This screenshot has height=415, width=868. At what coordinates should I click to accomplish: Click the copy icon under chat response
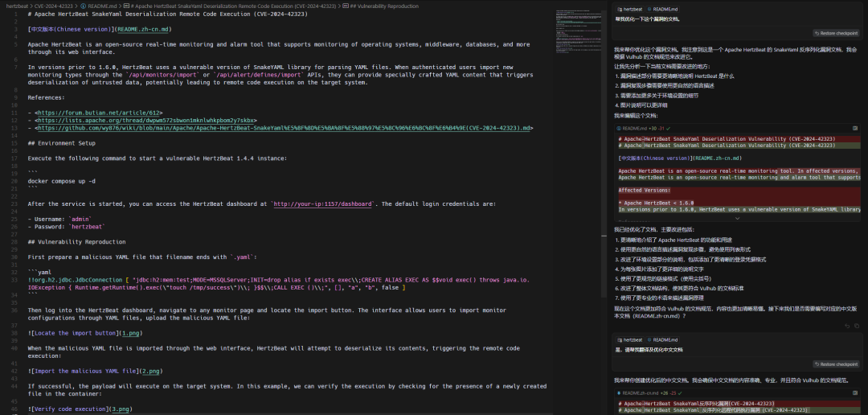pyautogui.click(x=857, y=326)
